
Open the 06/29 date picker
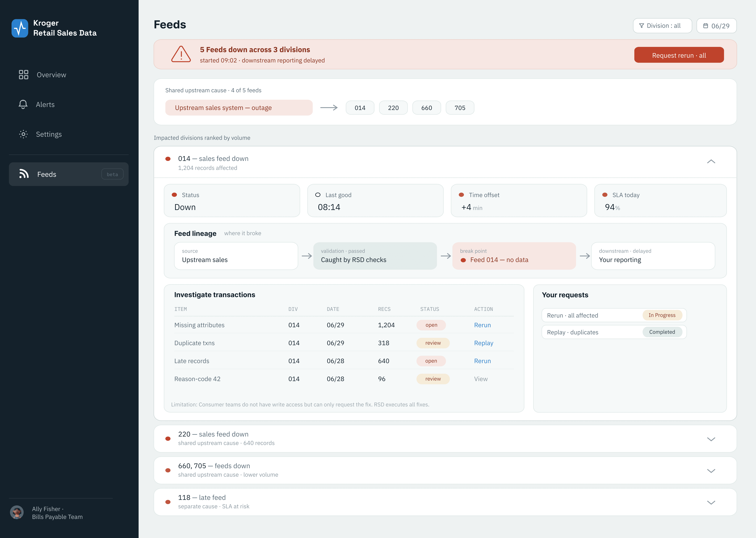(717, 26)
